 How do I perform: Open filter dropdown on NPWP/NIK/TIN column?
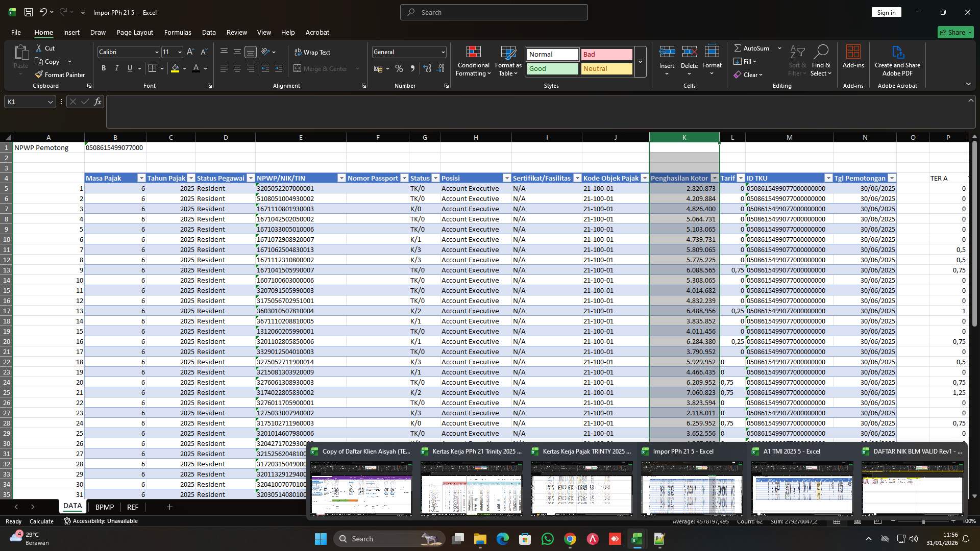[341, 178]
